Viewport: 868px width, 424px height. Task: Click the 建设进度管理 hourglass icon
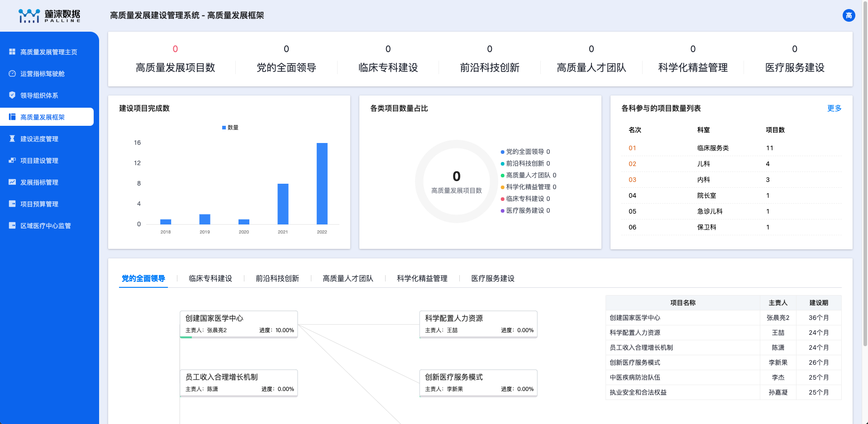pyautogui.click(x=12, y=138)
